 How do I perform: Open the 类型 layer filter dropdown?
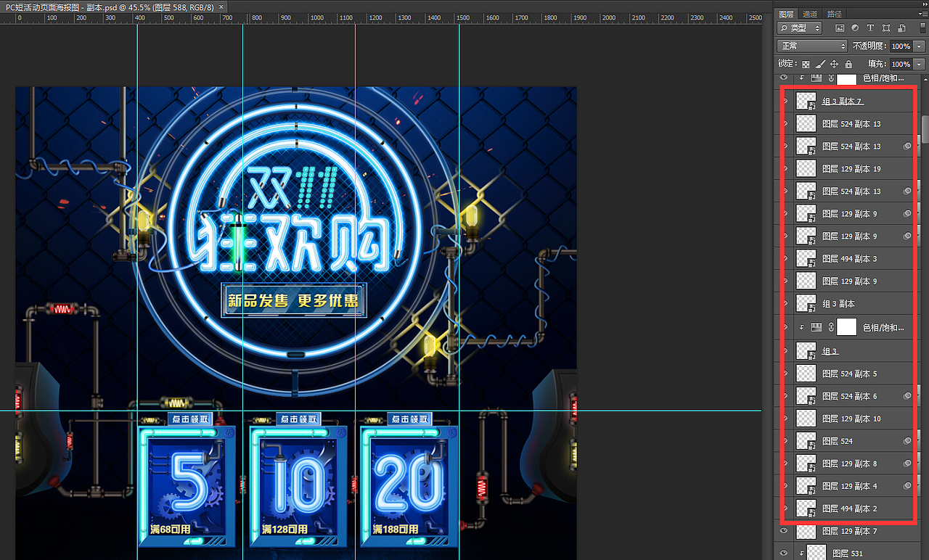[x=799, y=28]
